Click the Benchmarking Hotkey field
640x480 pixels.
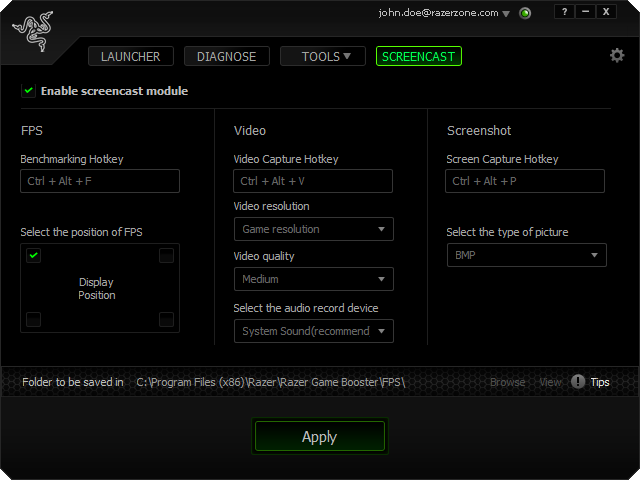100,181
